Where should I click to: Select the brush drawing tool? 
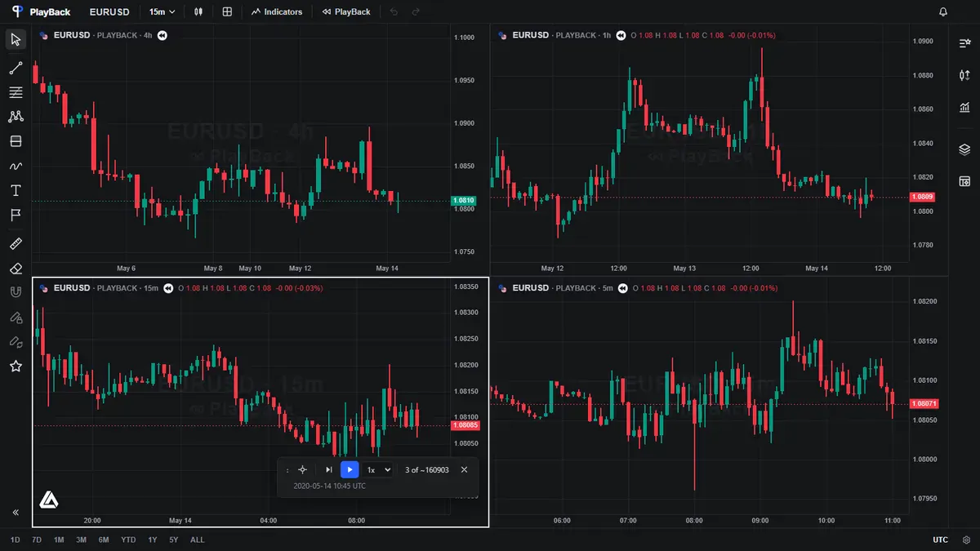point(16,166)
